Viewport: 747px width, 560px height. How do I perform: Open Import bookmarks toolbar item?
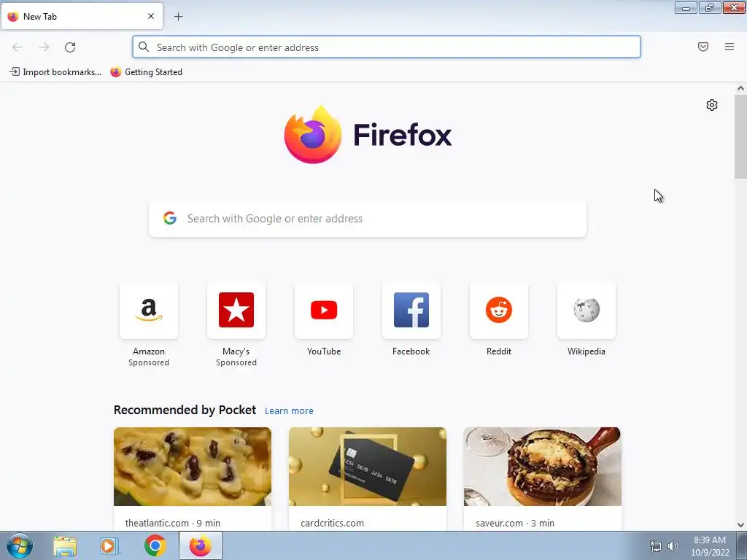pos(55,72)
